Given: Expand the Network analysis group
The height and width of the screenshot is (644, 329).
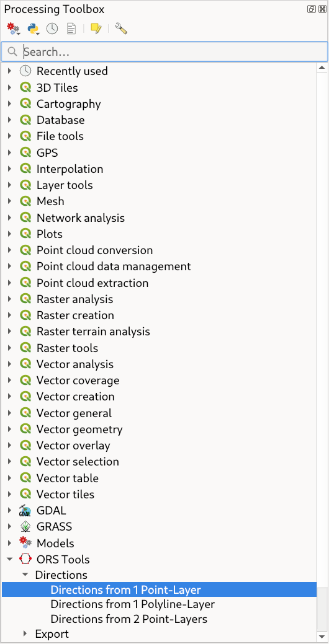Looking at the screenshot, I should click(x=10, y=218).
